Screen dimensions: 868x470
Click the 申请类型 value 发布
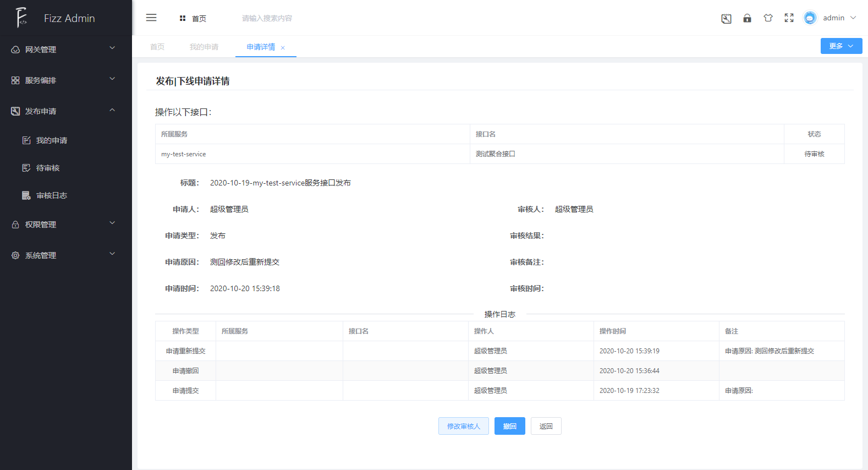pyautogui.click(x=218, y=236)
